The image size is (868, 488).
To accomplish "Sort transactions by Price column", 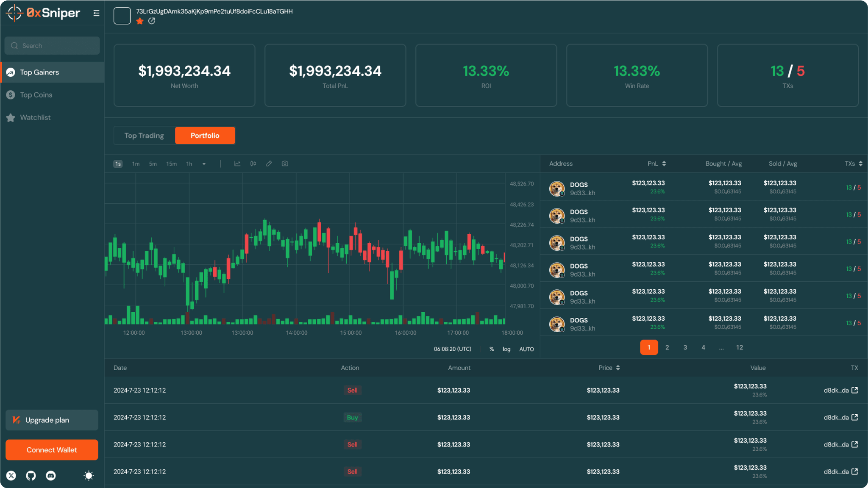I will coord(618,368).
